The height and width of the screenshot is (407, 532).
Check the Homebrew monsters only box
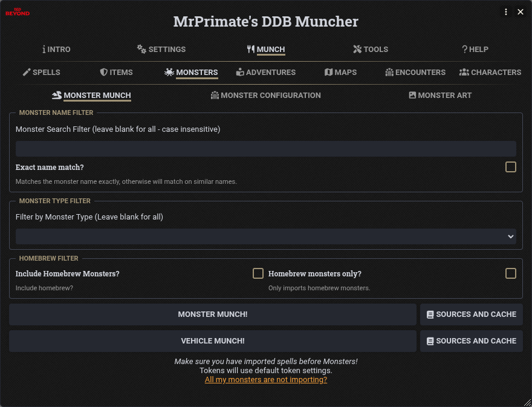point(511,273)
